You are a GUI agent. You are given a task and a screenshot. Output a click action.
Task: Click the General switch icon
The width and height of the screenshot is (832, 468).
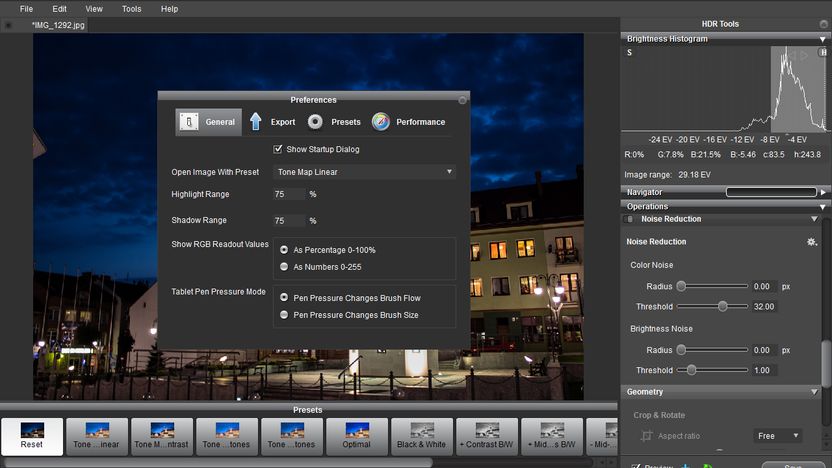189,122
